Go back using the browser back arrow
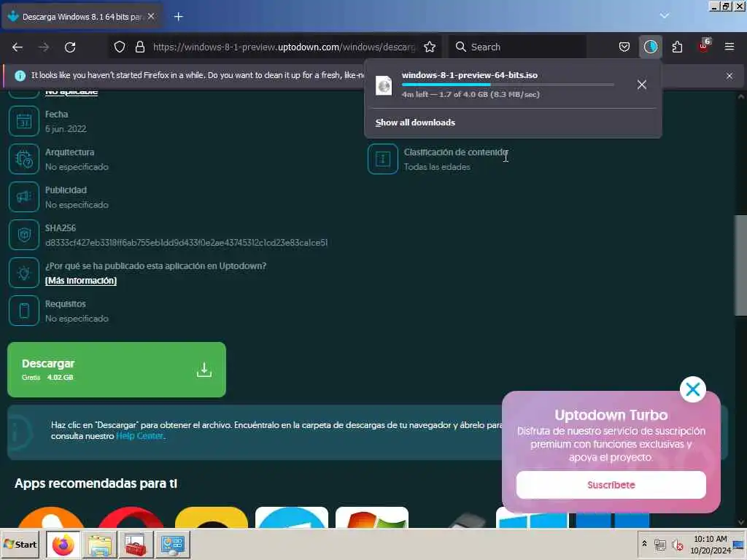 tap(18, 47)
